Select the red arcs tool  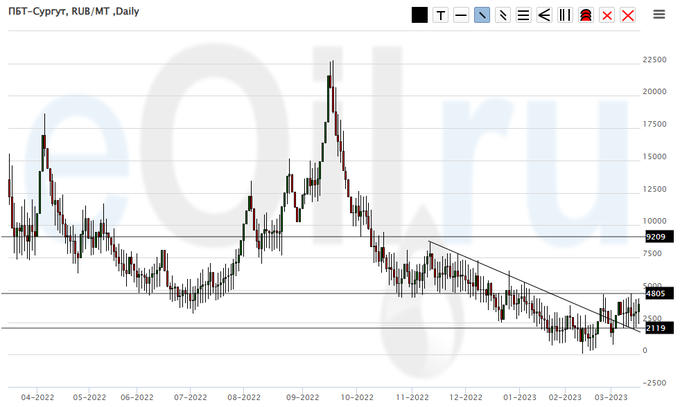tap(586, 15)
